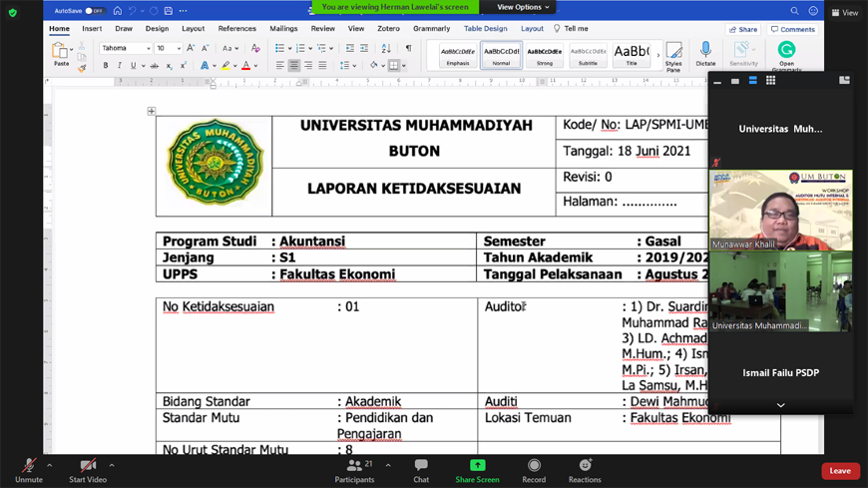Click the table borders button

[393, 65]
